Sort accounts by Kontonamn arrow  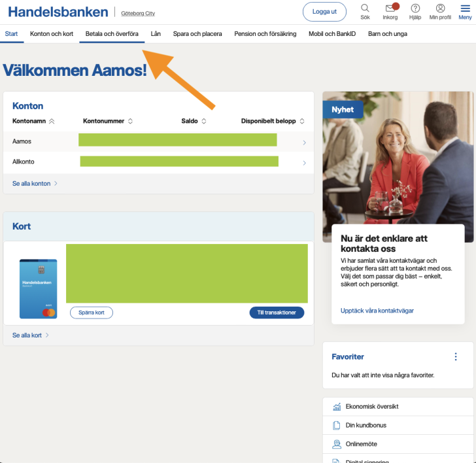(x=52, y=121)
